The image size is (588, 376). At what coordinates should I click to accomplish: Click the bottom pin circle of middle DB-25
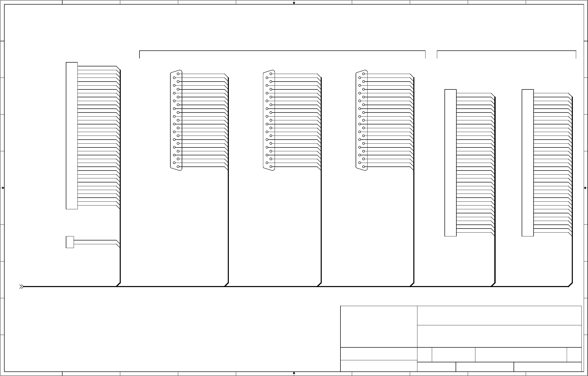click(271, 167)
